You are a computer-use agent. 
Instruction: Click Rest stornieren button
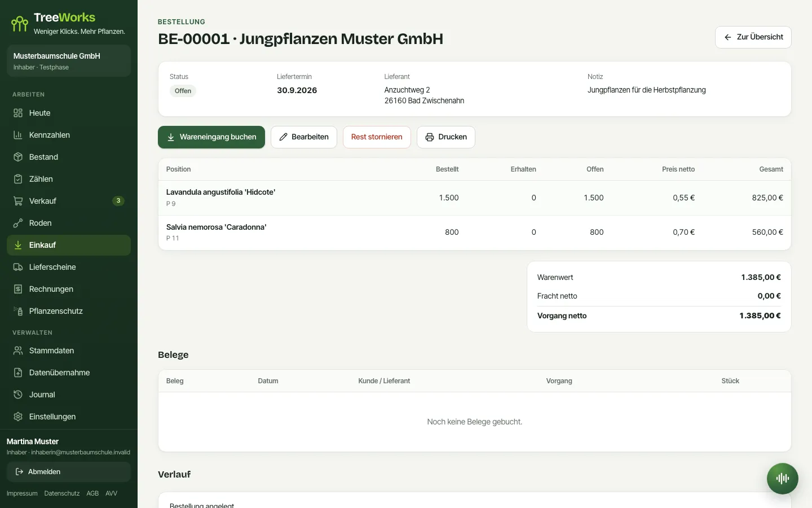pos(377,137)
